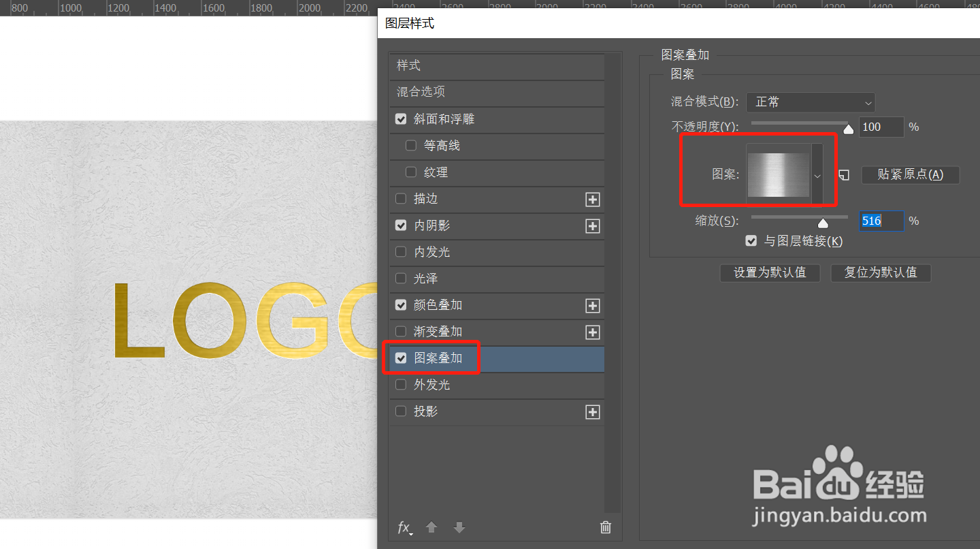The width and height of the screenshot is (980, 549).
Task: Enable the 投影 checkbox
Action: (401, 411)
